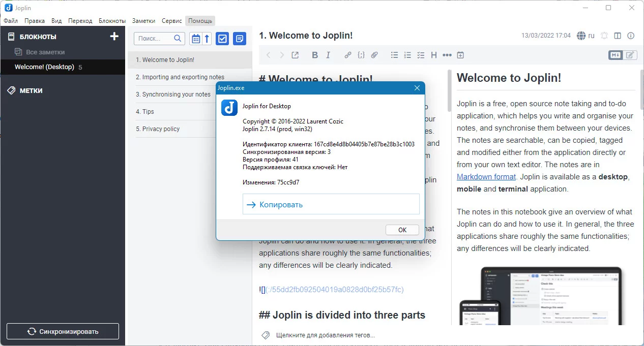The height and width of the screenshot is (346, 644).
Task: Click the Копировать button in the dialog
Action: pyautogui.click(x=331, y=204)
